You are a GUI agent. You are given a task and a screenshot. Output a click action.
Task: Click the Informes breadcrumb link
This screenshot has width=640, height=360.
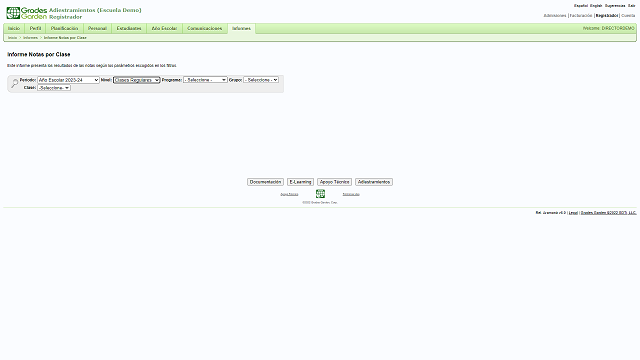coord(30,38)
